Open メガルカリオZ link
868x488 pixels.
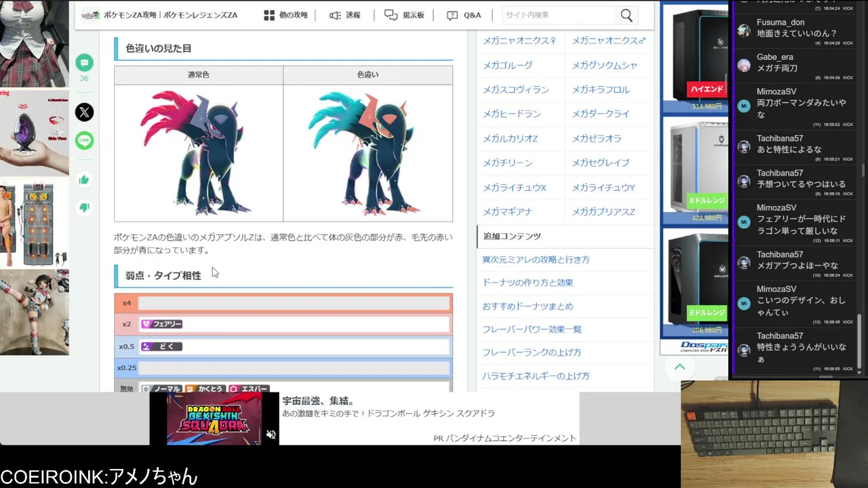(511, 138)
